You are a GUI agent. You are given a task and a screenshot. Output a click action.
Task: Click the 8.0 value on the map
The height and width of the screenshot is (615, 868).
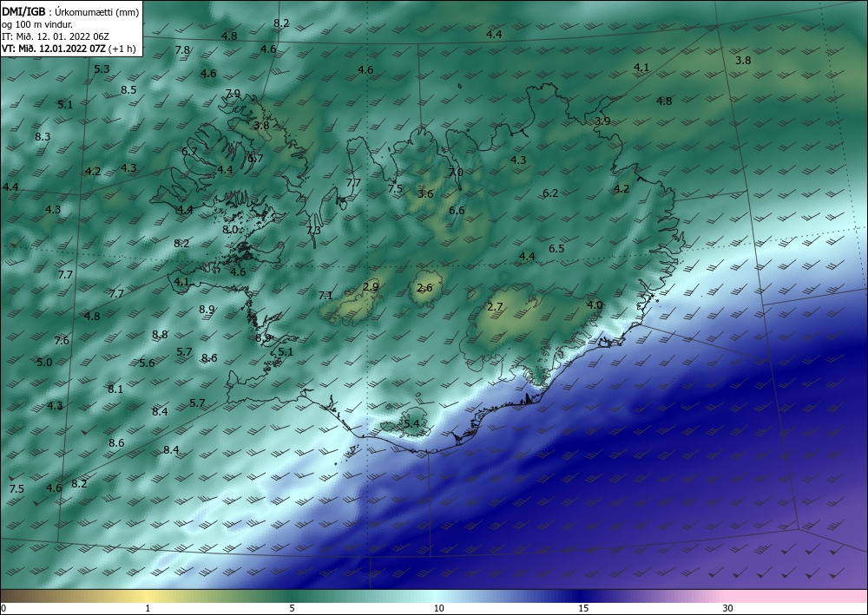[x=230, y=230]
